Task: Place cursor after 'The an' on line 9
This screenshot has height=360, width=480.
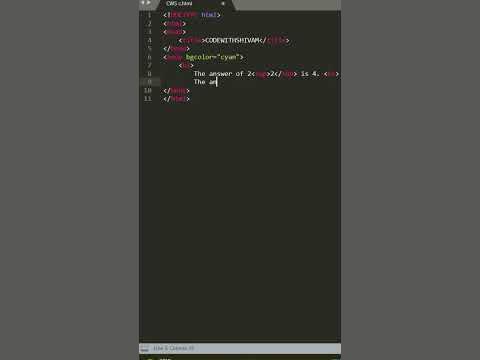Action: tap(217, 82)
